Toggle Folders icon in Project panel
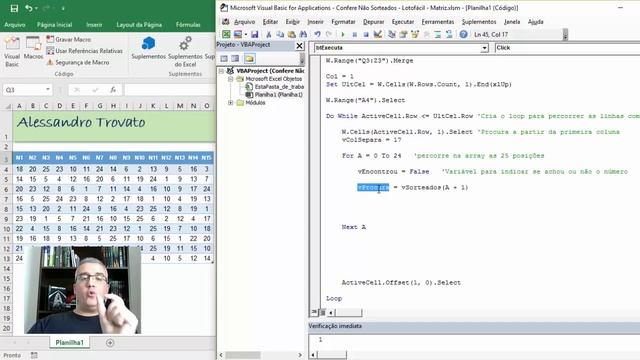 (x=249, y=58)
